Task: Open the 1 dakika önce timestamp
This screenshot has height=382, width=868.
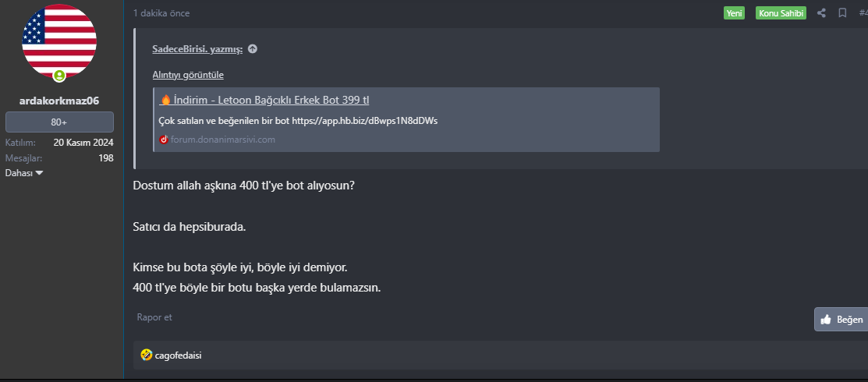Action: 161,13
